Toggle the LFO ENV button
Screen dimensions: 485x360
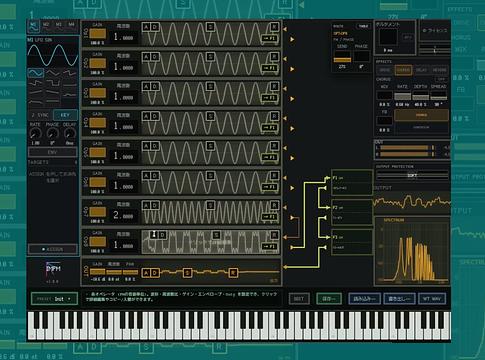coord(53,152)
